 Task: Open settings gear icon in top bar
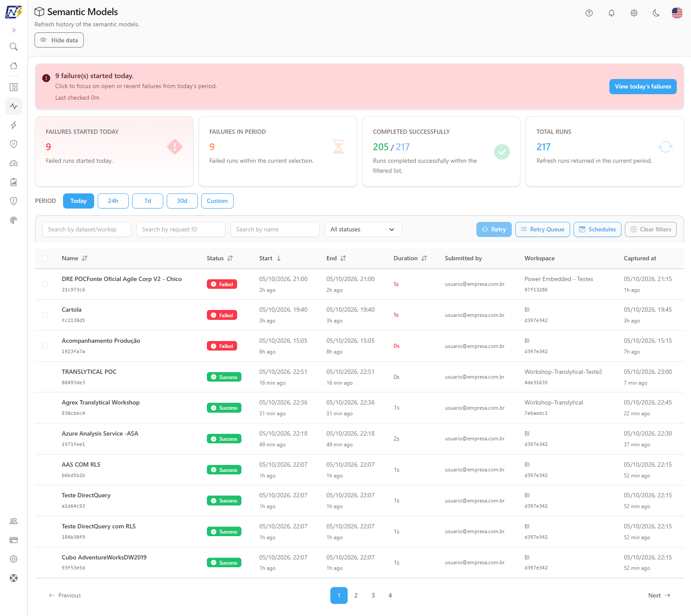[634, 13]
